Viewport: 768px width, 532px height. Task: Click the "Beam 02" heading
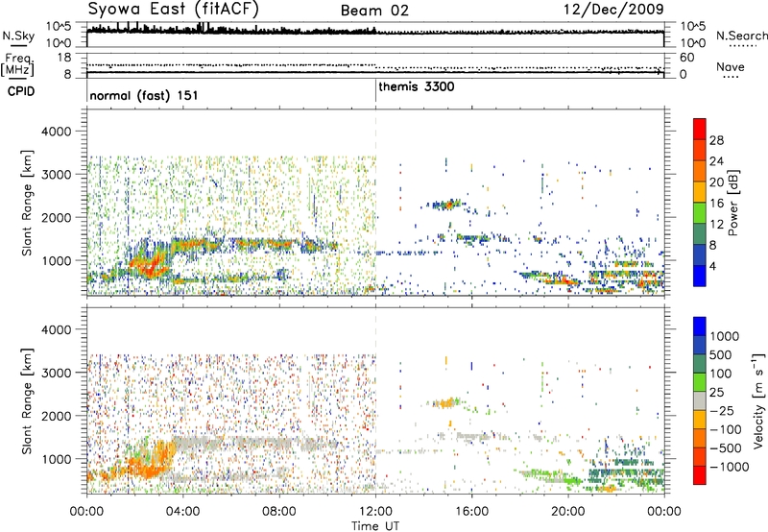[x=374, y=11]
